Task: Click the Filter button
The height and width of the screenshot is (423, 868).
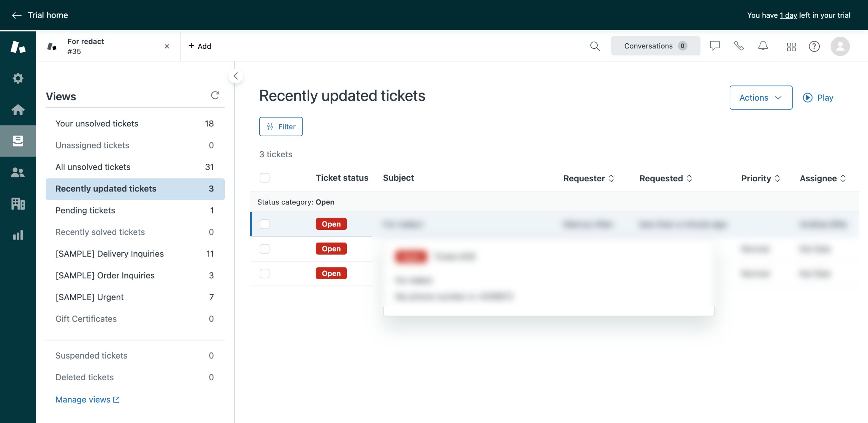Action: [281, 126]
